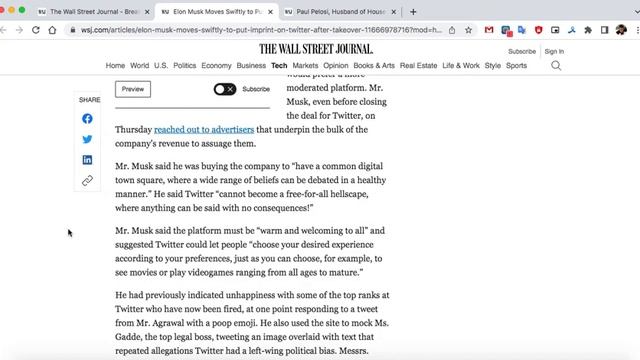Open the Extensions puzzle-piece menu

point(588,30)
